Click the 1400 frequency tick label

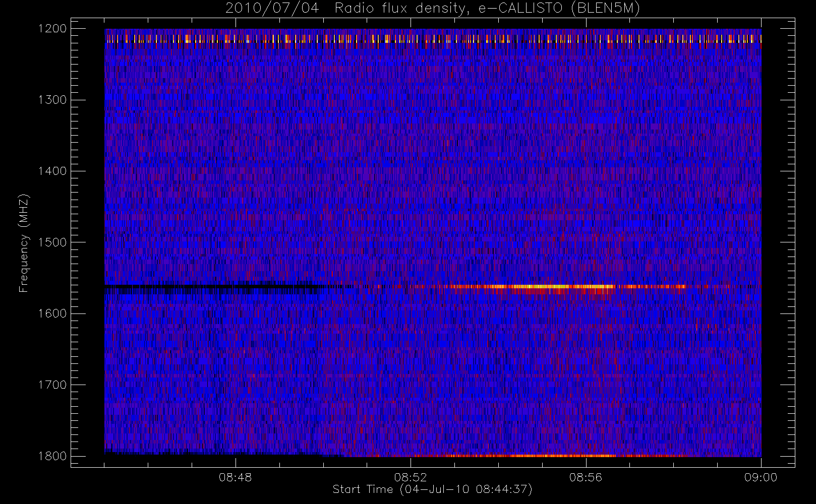click(x=52, y=171)
